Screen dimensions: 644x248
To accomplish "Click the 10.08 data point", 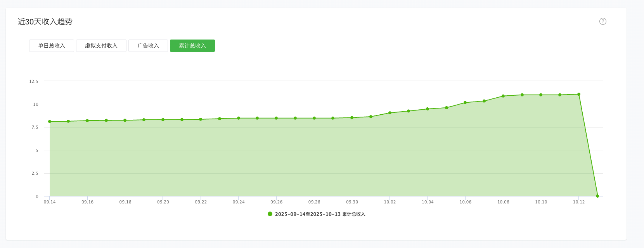I will (x=503, y=96).
